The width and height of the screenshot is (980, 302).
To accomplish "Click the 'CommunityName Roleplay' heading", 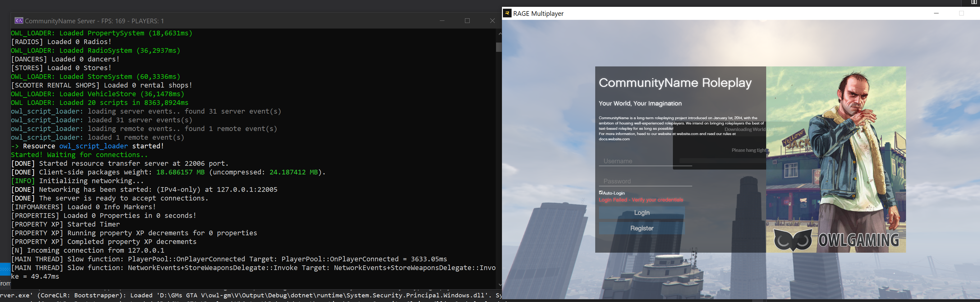I will coord(675,83).
